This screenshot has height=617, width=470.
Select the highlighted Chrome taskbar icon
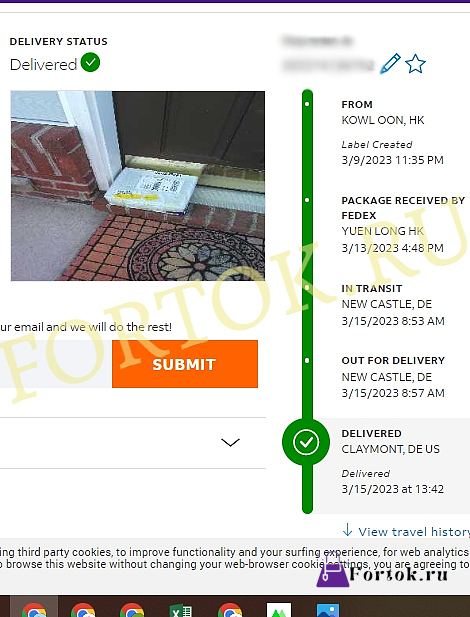(34, 608)
